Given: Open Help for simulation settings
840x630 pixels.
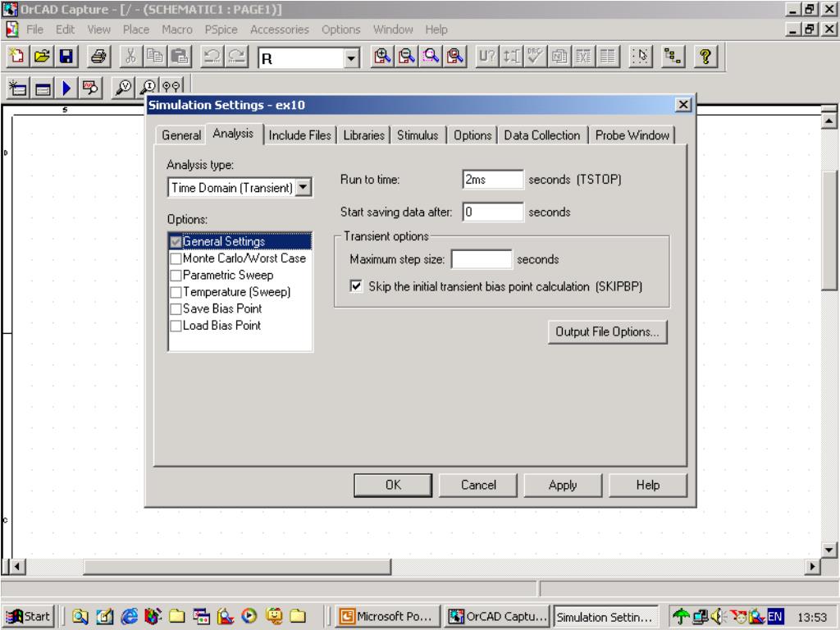Looking at the screenshot, I should coord(648,486).
